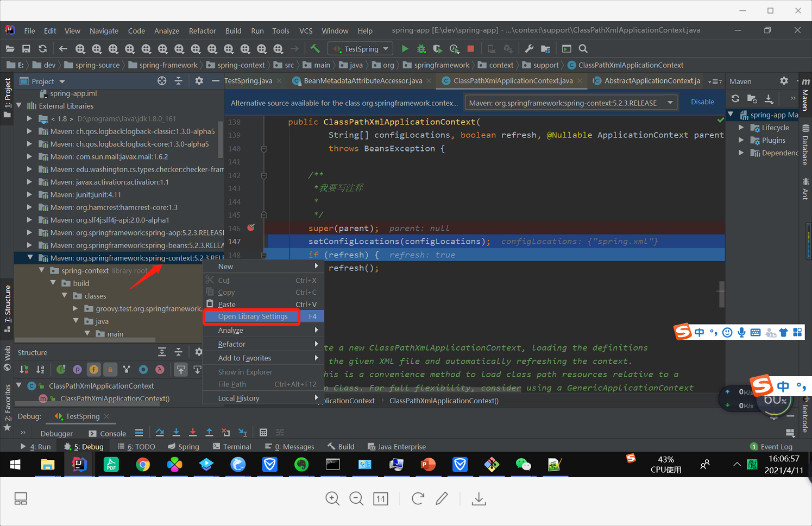Viewport: 812px width, 526px height.
Task: Open Database side tool window
Action: (x=805, y=145)
